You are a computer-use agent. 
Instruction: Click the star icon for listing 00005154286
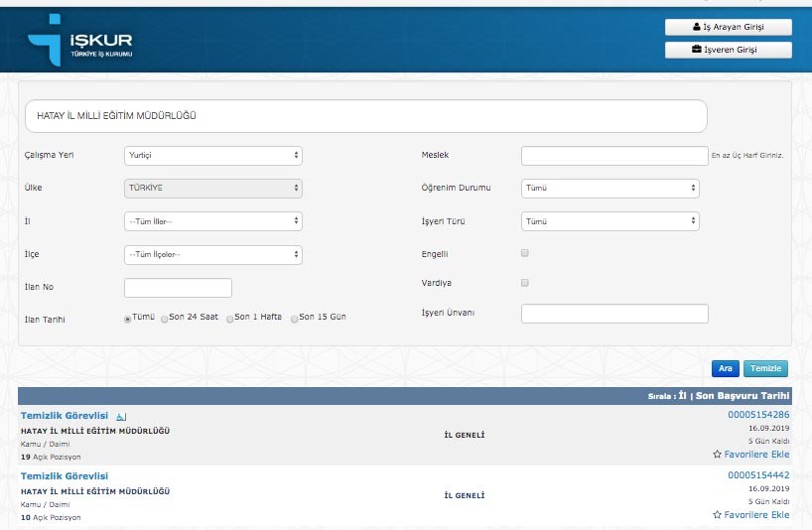coord(718,455)
